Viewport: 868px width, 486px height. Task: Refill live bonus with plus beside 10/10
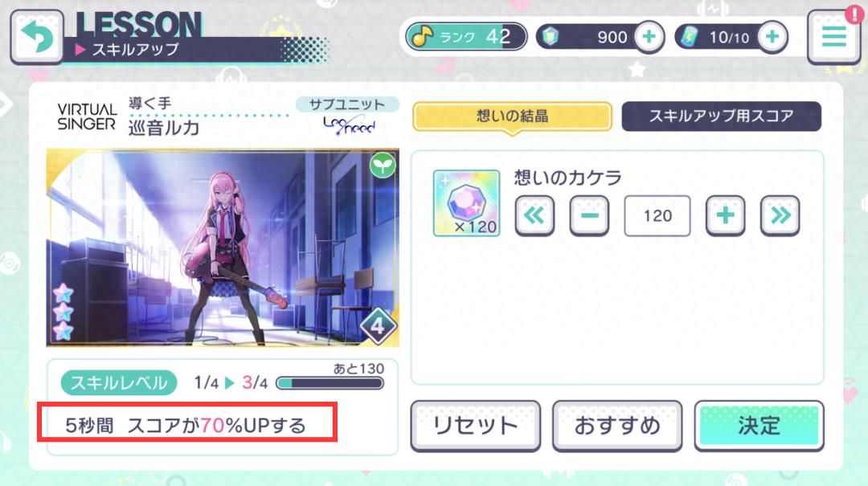click(x=772, y=37)
